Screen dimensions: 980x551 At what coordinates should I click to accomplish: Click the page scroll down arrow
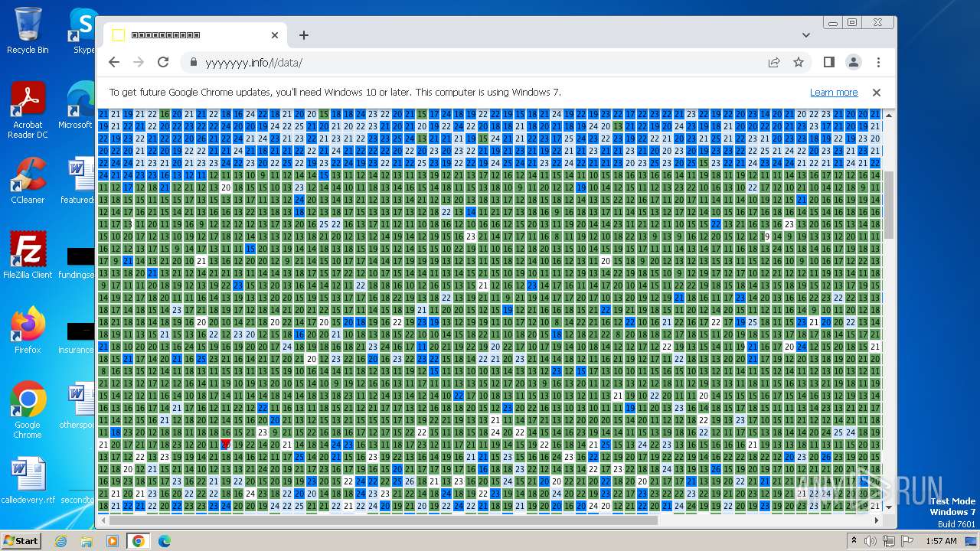888,507
